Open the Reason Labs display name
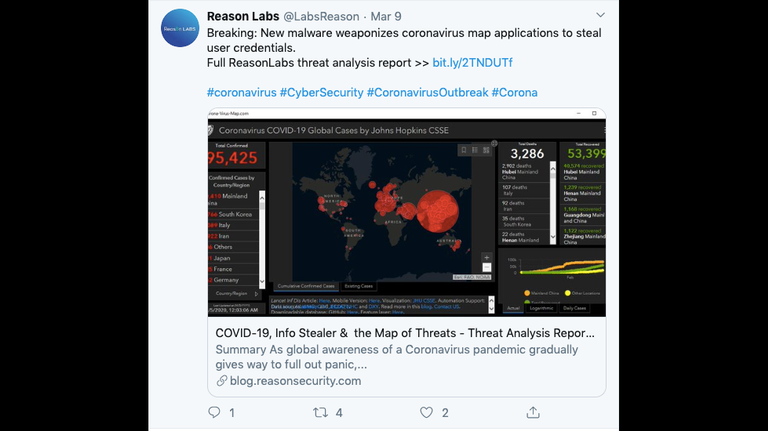 243,16
